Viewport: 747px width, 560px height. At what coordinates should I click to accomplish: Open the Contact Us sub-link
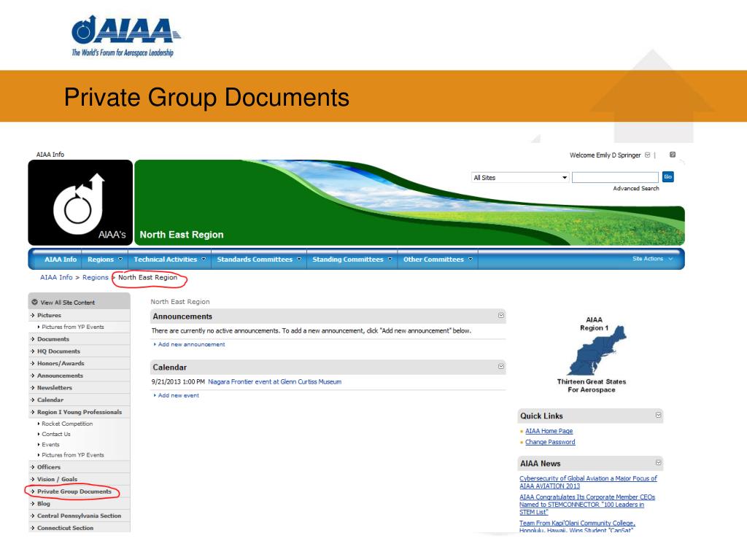click(56, 435)
